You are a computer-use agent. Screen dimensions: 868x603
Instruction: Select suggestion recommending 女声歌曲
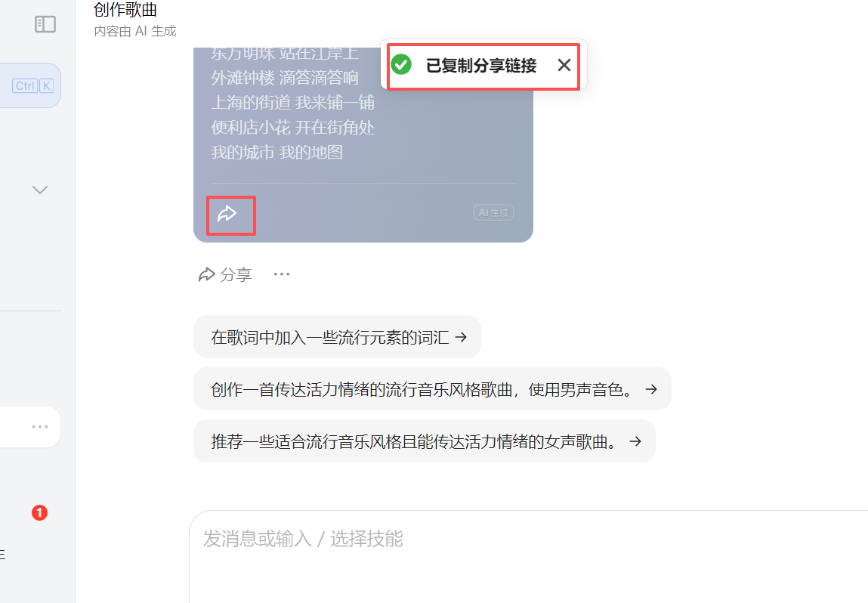pyautogui.click(x=425, y=441)
